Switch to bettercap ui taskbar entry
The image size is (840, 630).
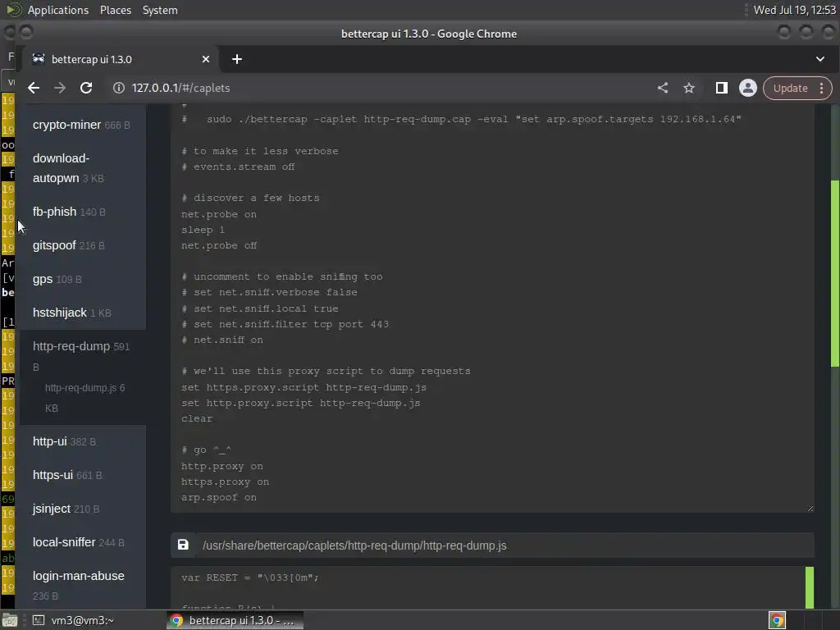[235, 620]
